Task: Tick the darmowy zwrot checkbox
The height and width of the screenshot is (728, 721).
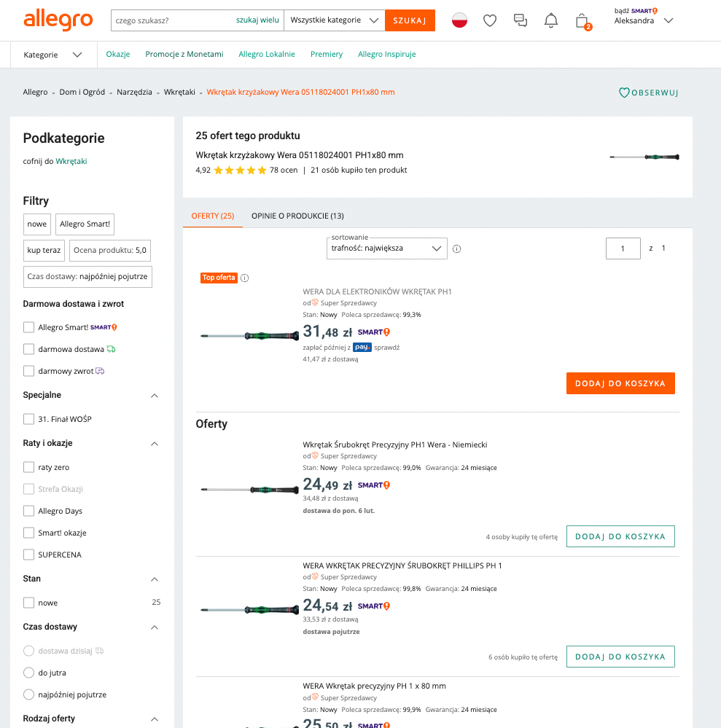Action: click(x=29, y=371)
